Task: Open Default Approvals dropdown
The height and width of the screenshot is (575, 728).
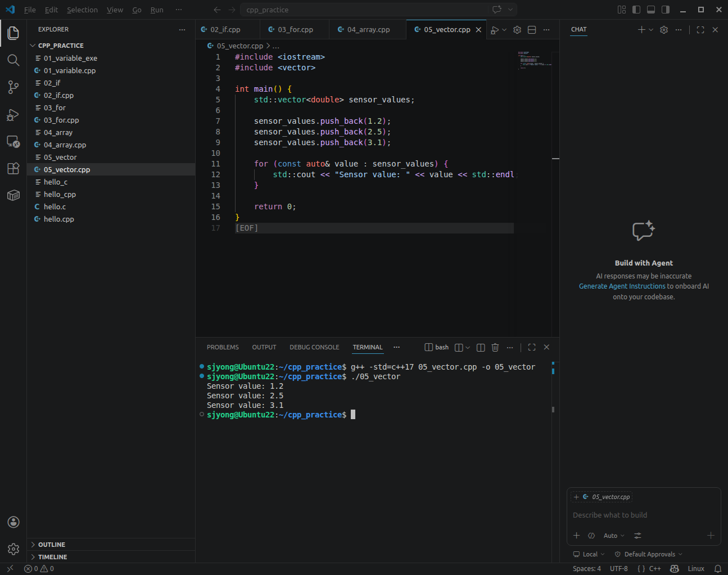Action: tap(648, 554)
